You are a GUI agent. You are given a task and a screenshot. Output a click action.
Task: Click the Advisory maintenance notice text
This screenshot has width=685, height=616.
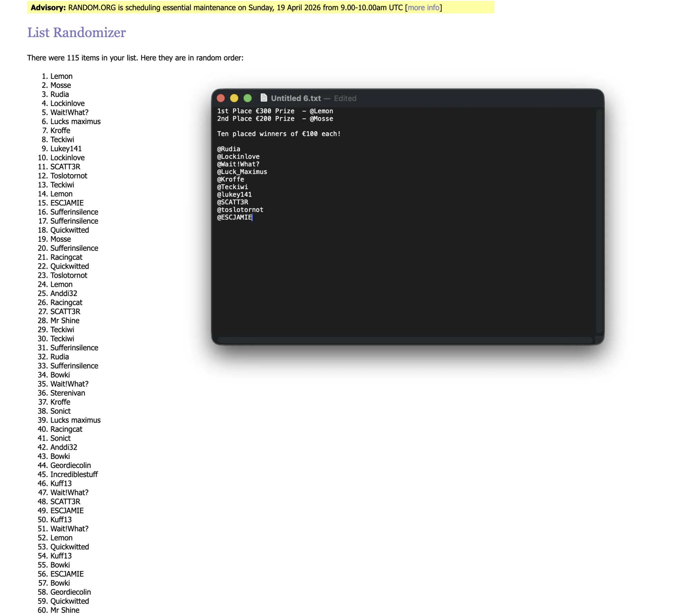(236, 8)
